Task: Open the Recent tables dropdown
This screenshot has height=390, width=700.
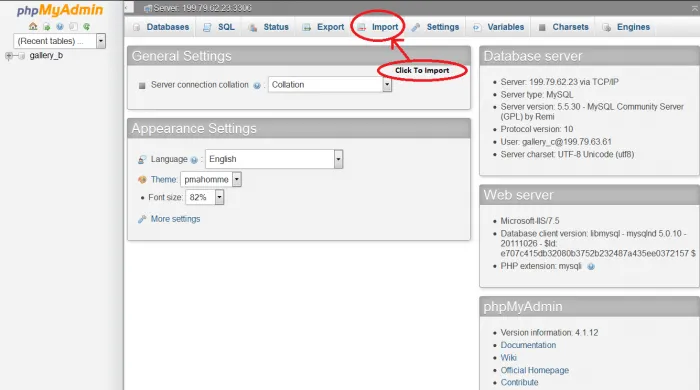Action: coord(59,41)
